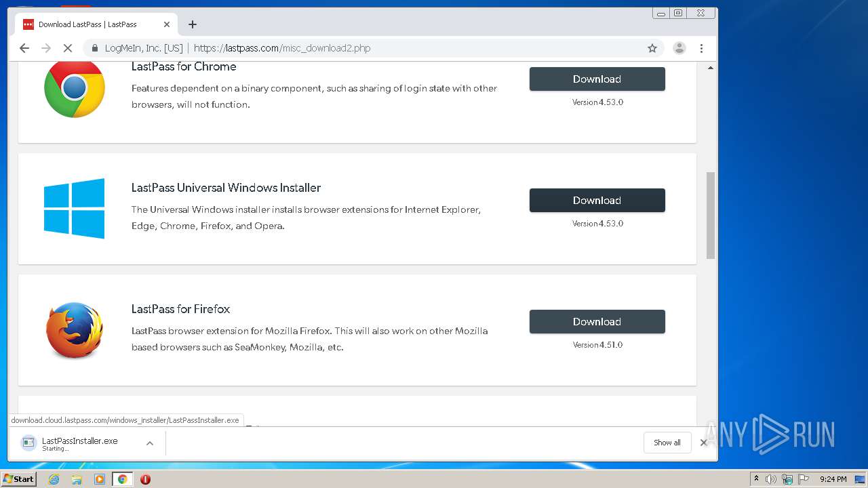This screenshot has width=868, height=488.
Task: Close the Download LastPass tab
Action: point(167,24)
